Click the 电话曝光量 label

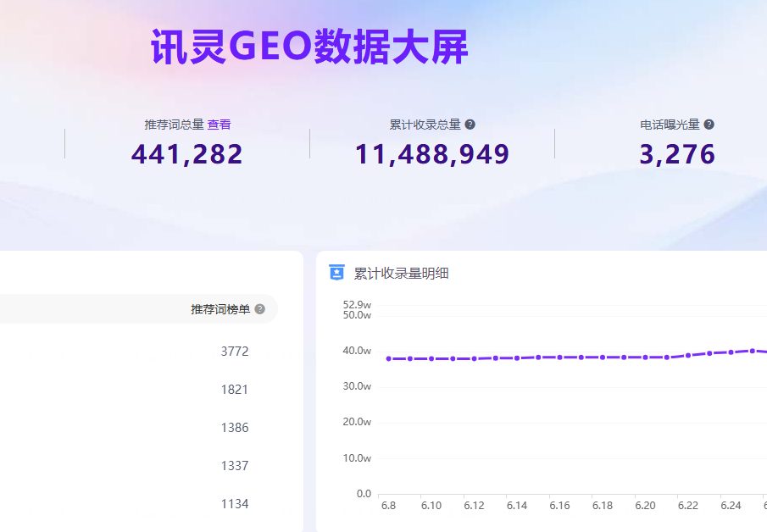click(x=670, y=125)
